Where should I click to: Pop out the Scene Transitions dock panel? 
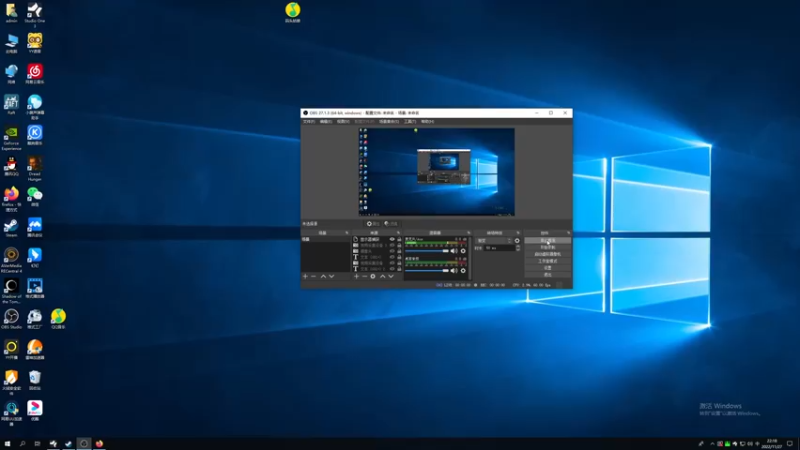pos(518,233)
